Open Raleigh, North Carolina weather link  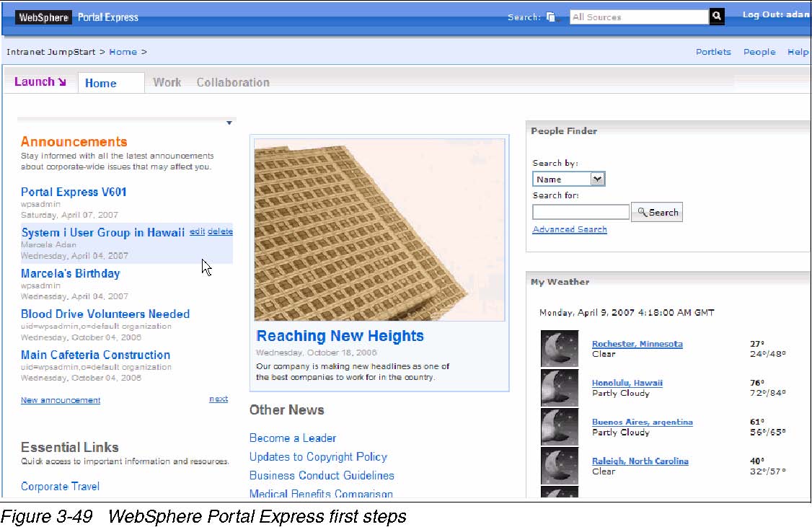640,461
